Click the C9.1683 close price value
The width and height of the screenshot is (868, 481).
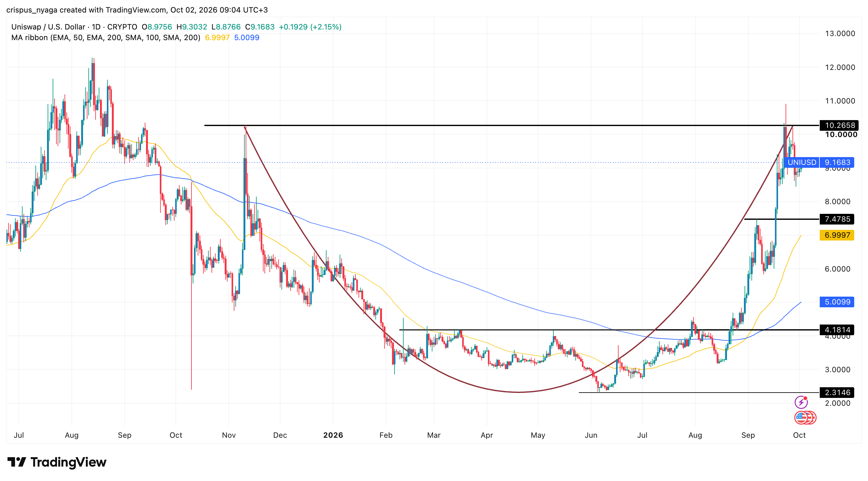pyautogui.click(x=260, y=27)
